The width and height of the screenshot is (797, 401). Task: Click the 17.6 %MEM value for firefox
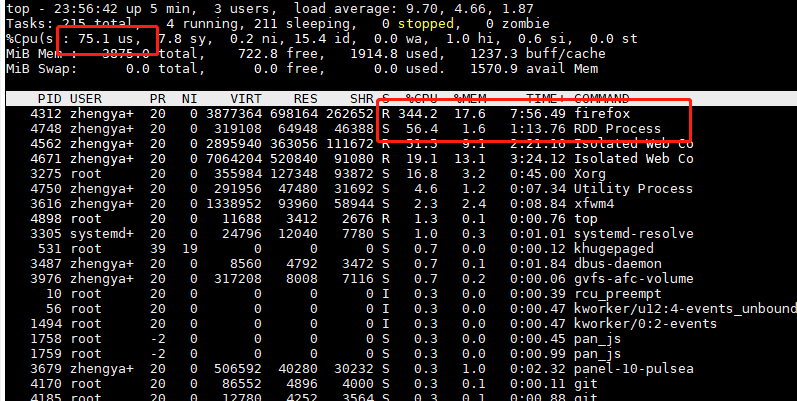(470, 113)
